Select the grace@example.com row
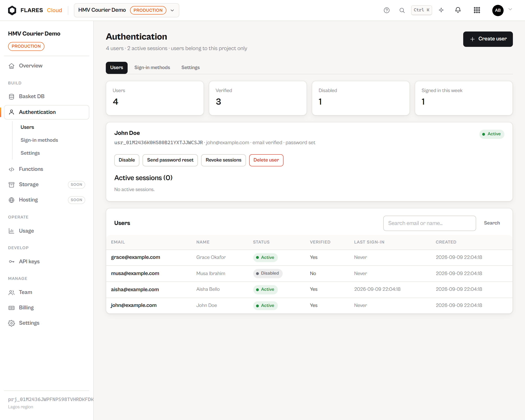 pyautogui.click(x=309, y=257)
